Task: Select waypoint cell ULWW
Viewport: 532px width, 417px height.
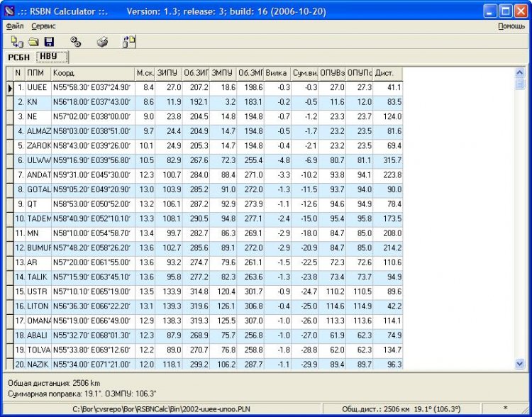Action: tap(38, 161)
